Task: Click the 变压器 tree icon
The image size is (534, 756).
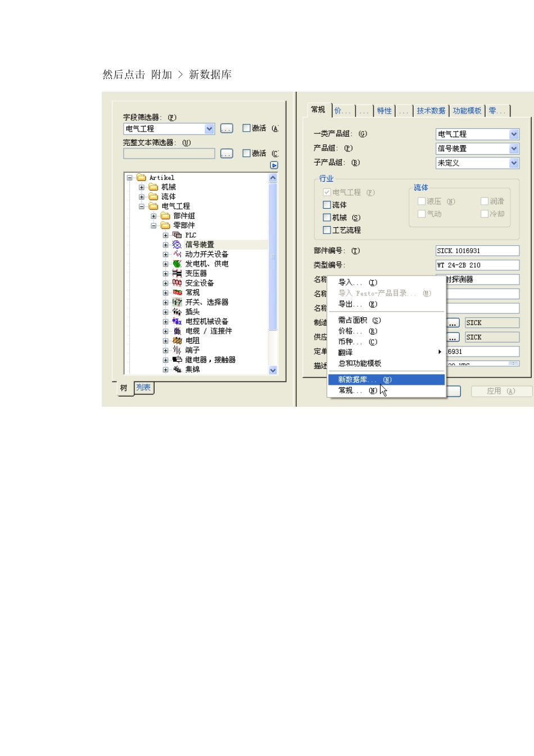Action: click(x=177, y=273)
